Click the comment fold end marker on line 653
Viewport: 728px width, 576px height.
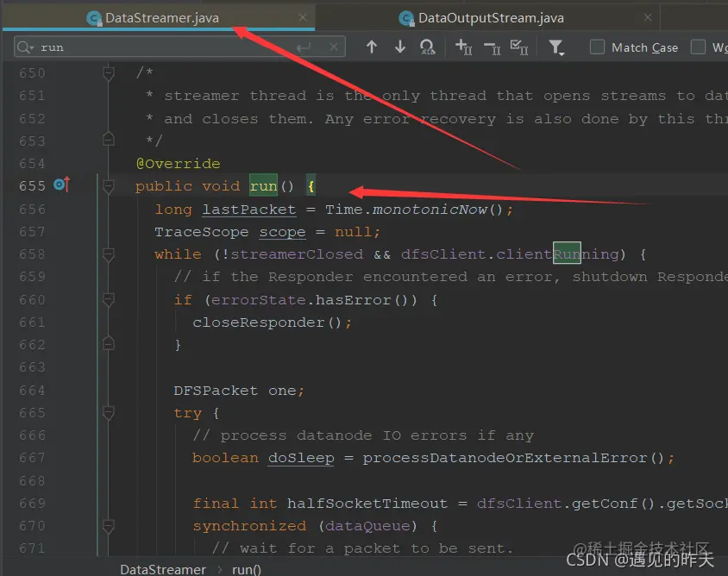pyautogui.click(x=108, y=139)
